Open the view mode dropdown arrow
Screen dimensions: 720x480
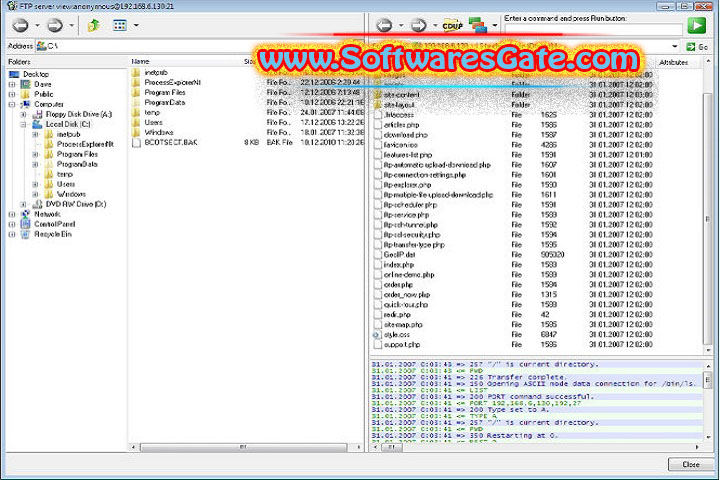pos(136,25)
